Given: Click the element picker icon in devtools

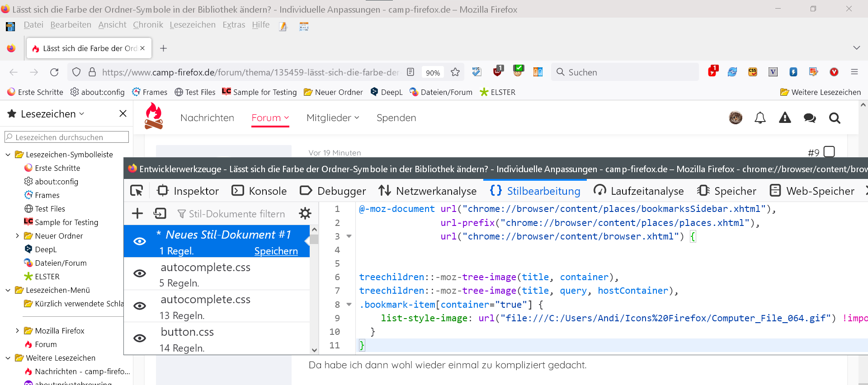Looking at the screenshot, I should [137, 191].
